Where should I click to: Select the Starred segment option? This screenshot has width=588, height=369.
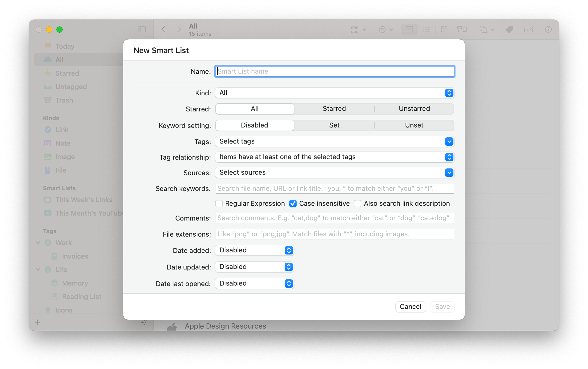coord(334,109)
